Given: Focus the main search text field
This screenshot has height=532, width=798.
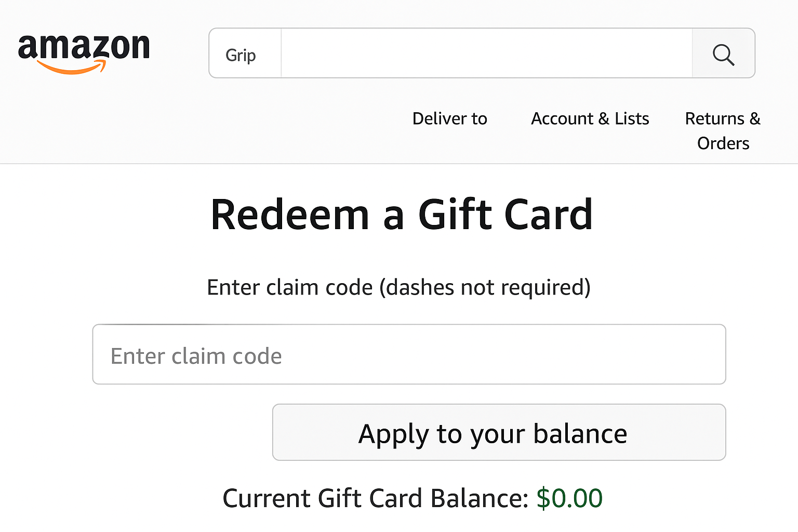Looking at the screenshot, I should click(x=486, y=54).
